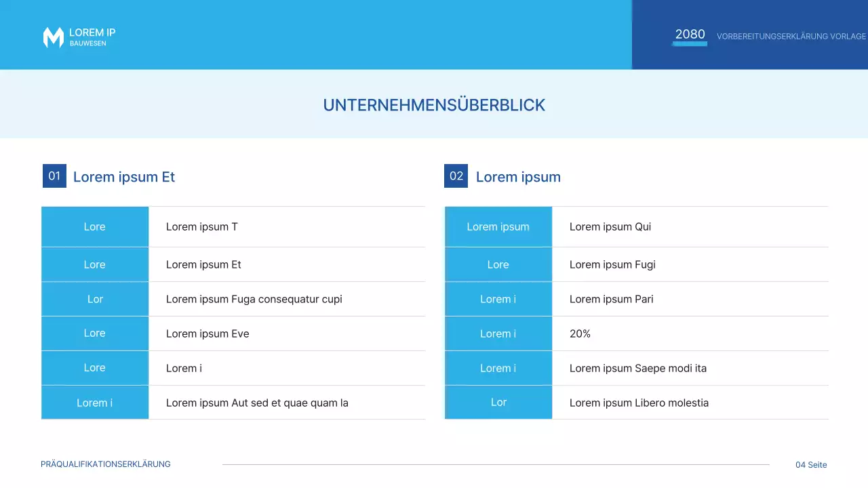Image resolution: width=868 pixels, height=488 pixels.
Task: Select the 'Lorem ipsum Fugi' cell
Action: coord(612,264)
